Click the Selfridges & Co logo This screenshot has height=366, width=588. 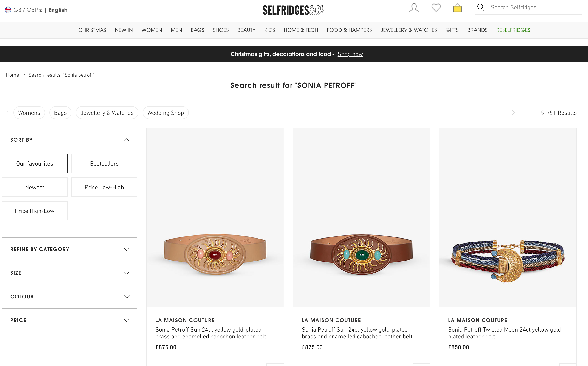293,10
